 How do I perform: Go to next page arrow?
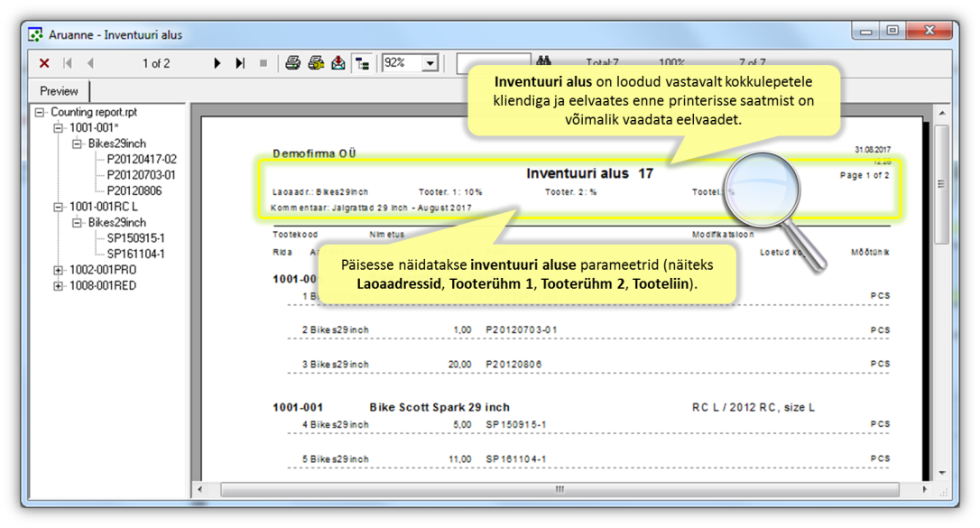click(217, 63)
